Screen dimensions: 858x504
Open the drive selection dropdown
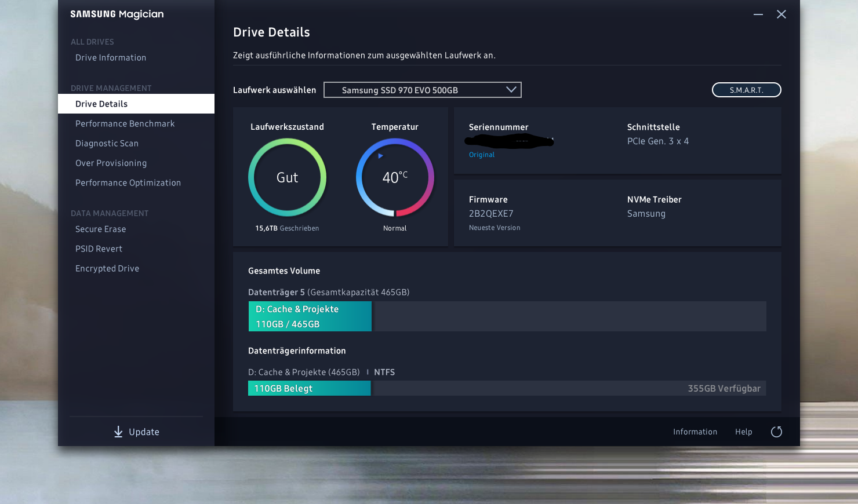[x=423, y=90]
